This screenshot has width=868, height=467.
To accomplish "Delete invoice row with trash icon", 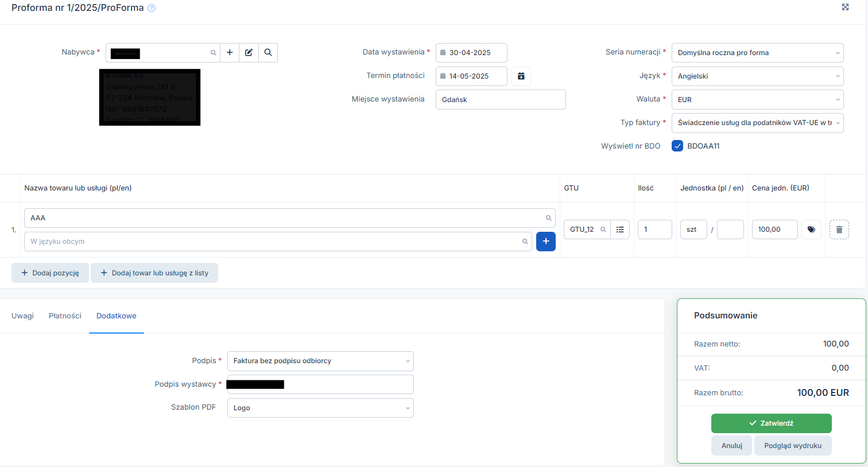I will click(x=839, y=229).
